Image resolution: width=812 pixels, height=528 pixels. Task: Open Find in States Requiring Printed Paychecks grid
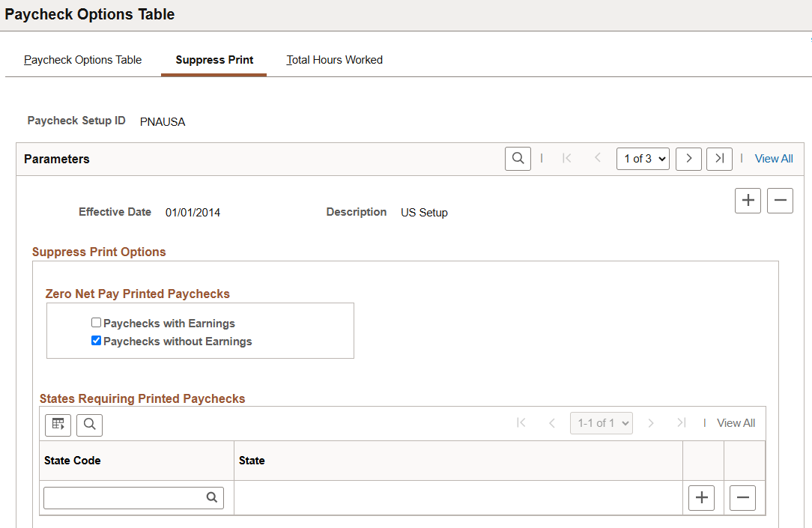[90, 425]
